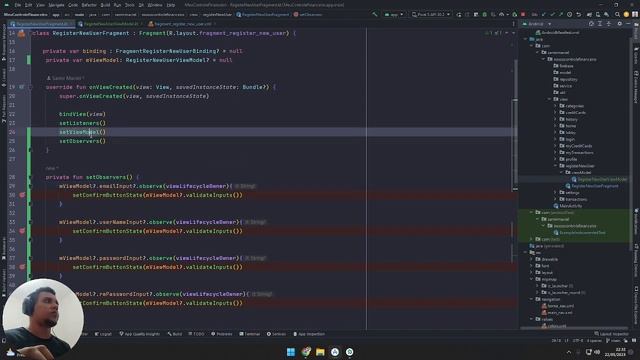
Task: Open the Navigate menu
Action: point(56,5)
